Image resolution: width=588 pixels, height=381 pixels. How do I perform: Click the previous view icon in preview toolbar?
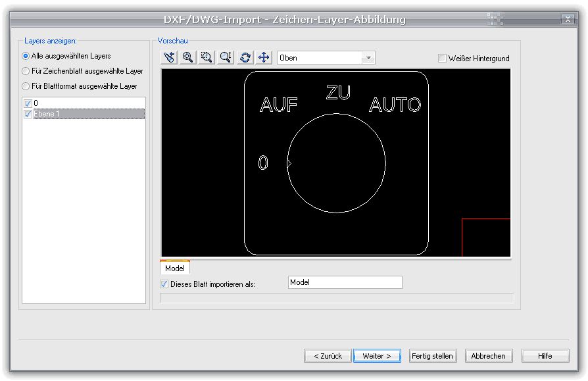tap(169, 58)
